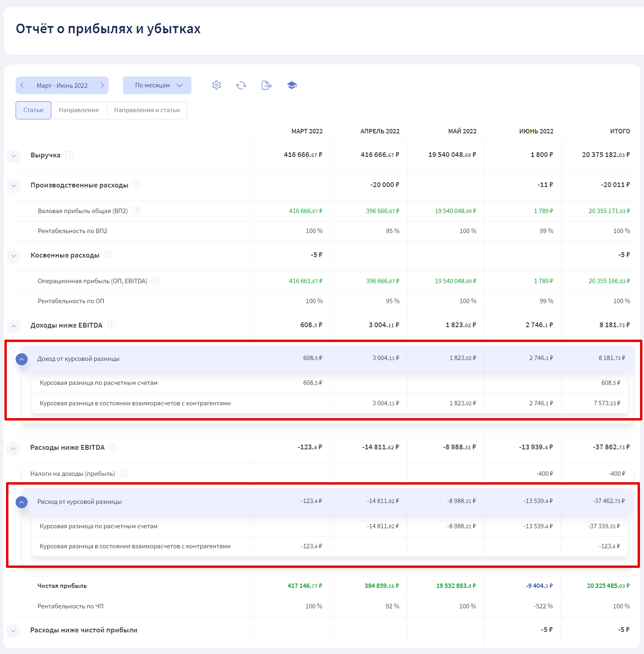Show help hint for Налоги на доходы
644x654 pixels.
tap(124, 473)
